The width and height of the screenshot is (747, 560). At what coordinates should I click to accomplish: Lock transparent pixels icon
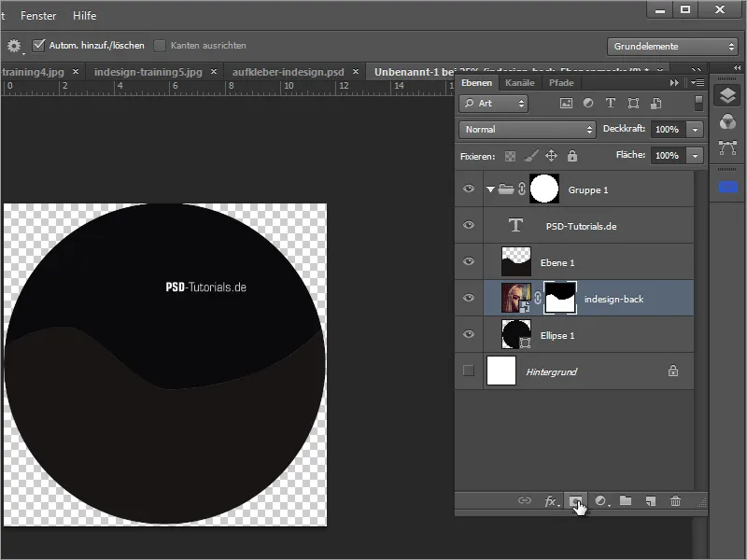click(510, 156)
